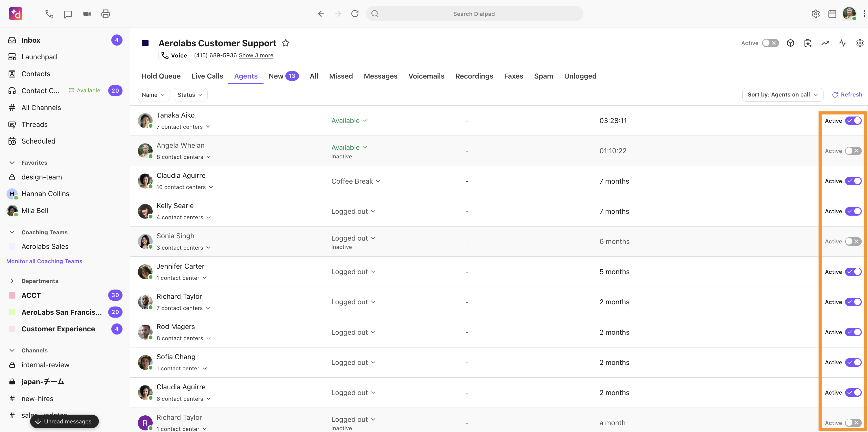Open Threads in the sidebar
The image size is (868, 432).
tap(65, 124)
